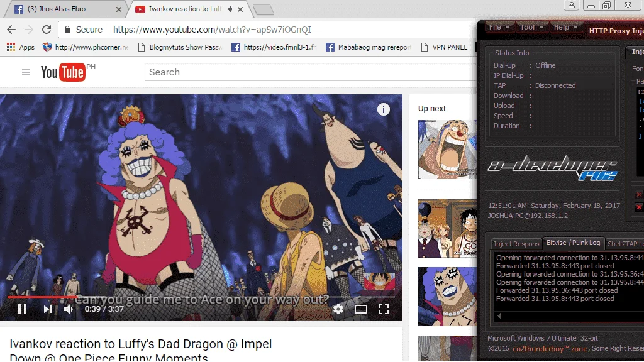This screenshot has width=644, height=362.
Task: Click upper red X icon in injector
Action: tap(639, 194)
